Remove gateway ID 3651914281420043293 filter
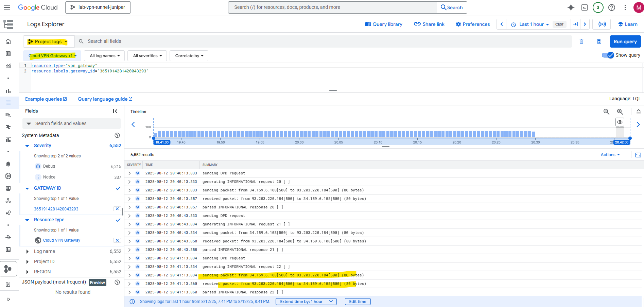The width and height of the screenshot is (644, 307). coord(117,209)
